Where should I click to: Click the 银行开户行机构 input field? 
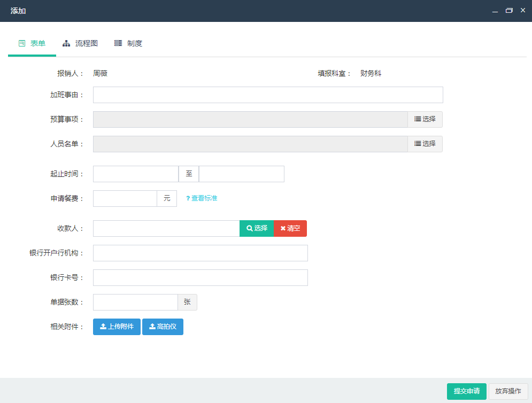(200, 253)
